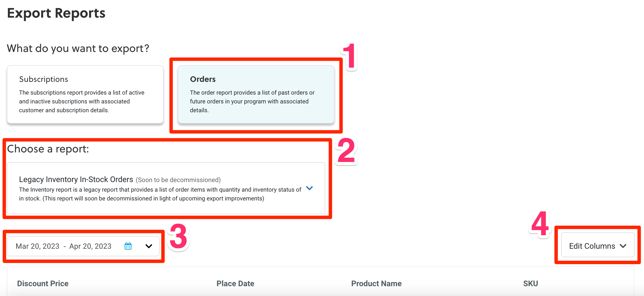Viewport: 644px width, 296px height.
Task: Click the Orders card description text
Action: click(x=252, y=101)
